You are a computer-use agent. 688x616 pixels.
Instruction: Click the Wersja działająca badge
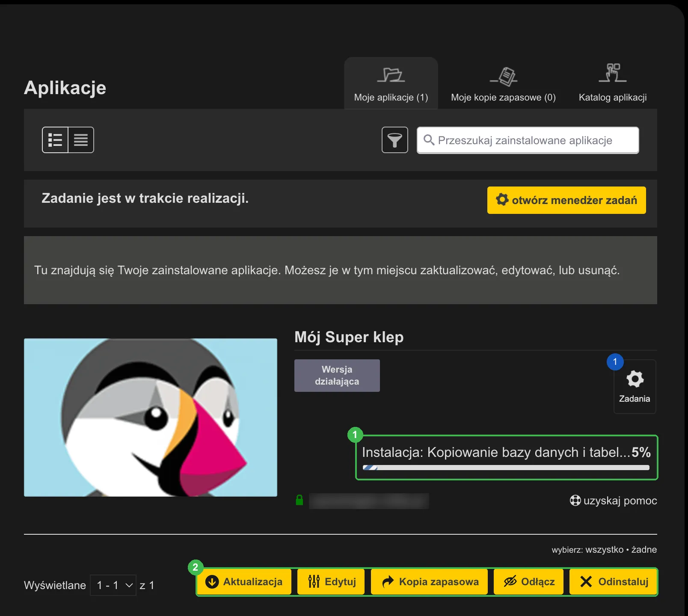337,376
